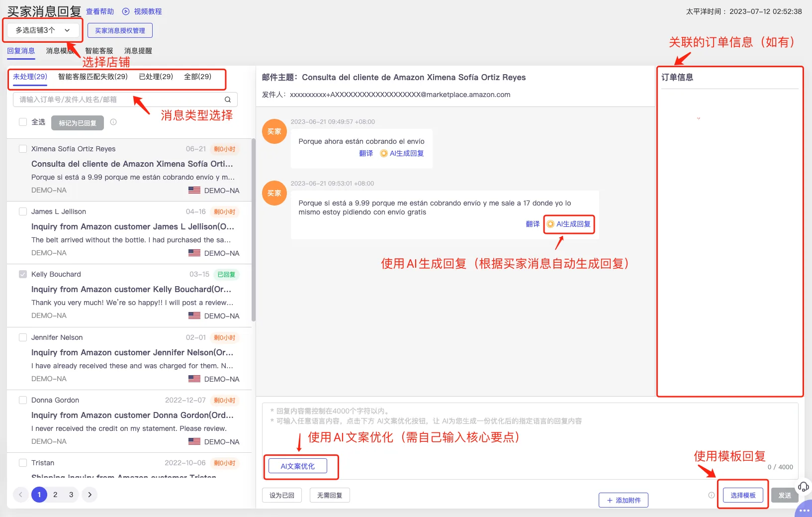Click the info icon beside 选择模板
Screen dimensions: 812x517
click(x=712, y=495)
